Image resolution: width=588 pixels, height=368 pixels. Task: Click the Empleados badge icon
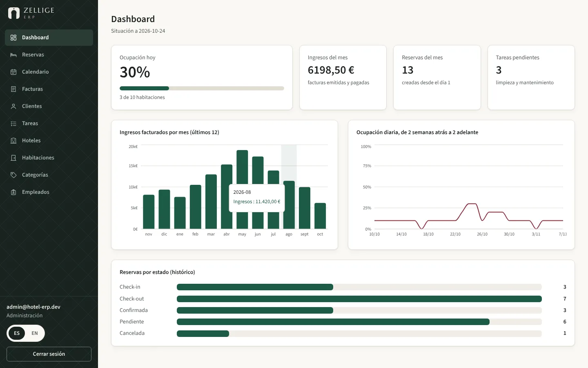point(13,192)
